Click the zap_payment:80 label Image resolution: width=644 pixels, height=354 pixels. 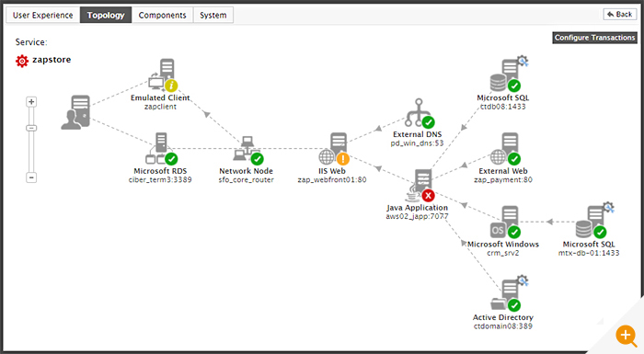[x=503, y=180]
